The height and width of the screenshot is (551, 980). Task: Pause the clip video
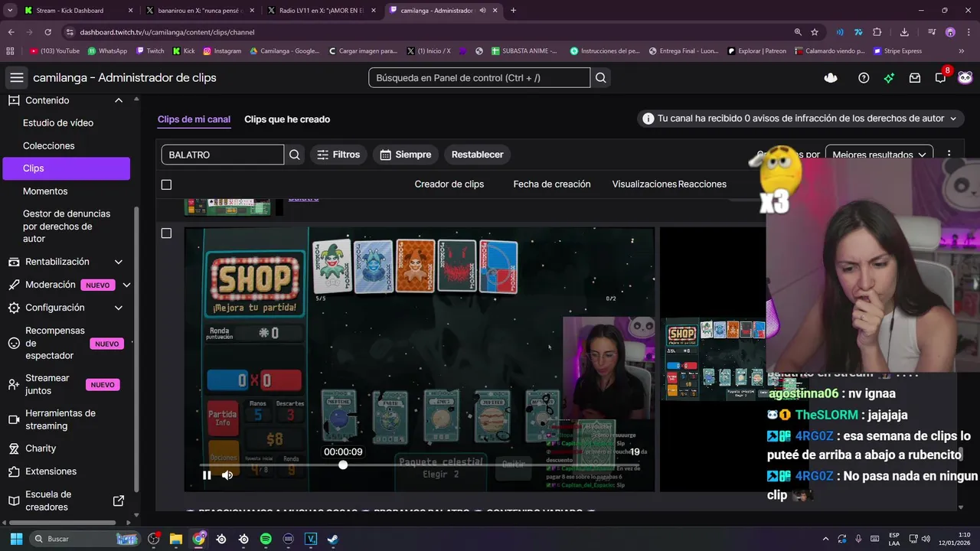[x=207, y=475]
